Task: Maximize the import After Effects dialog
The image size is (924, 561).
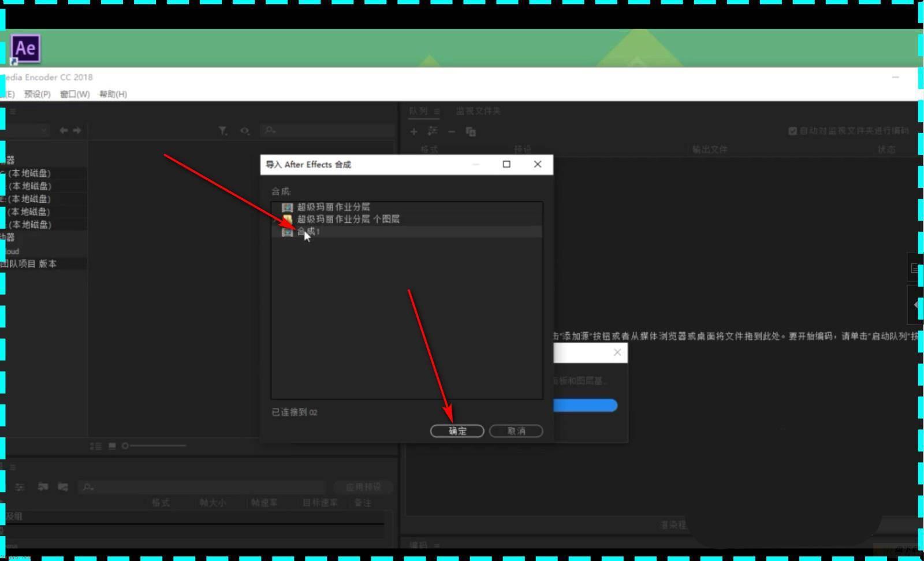Action: tap(506, 164)
